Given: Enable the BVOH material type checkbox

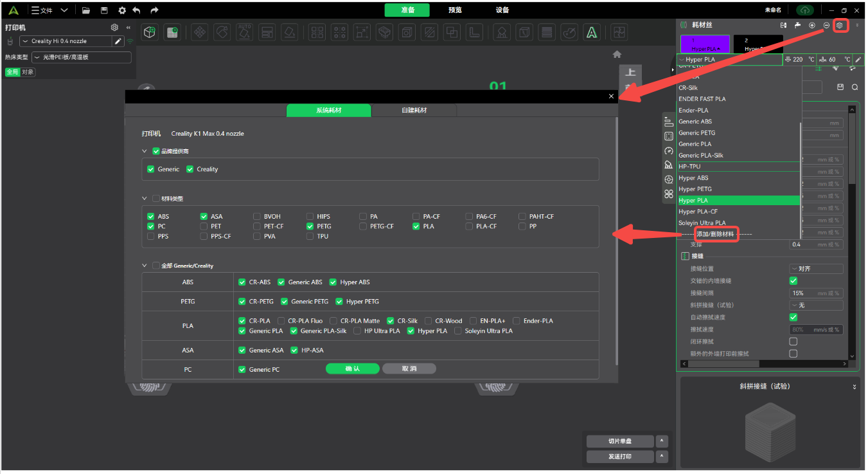Looking at the screenshot, I should point(257,217).
